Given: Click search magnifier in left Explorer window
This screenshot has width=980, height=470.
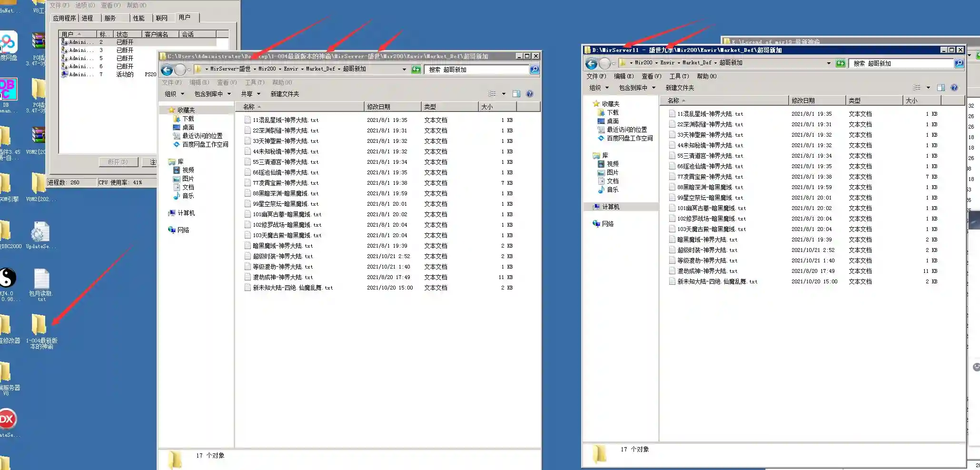Looking at the screenshot, I should pyautogui.click(x=535, y=70).
